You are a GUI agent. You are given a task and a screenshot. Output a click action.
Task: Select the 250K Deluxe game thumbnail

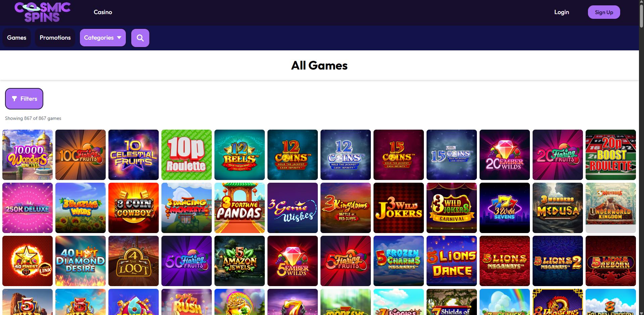coord(28,208)
